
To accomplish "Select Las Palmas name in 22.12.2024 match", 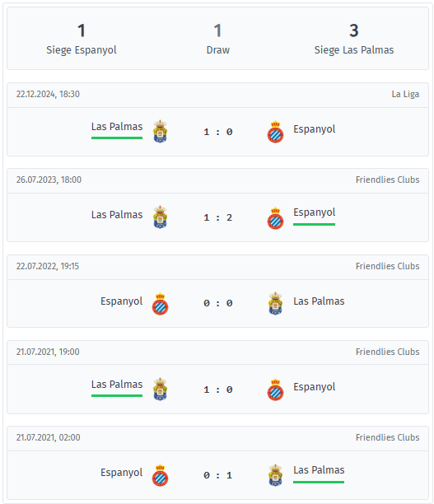I will coord(117,127).
